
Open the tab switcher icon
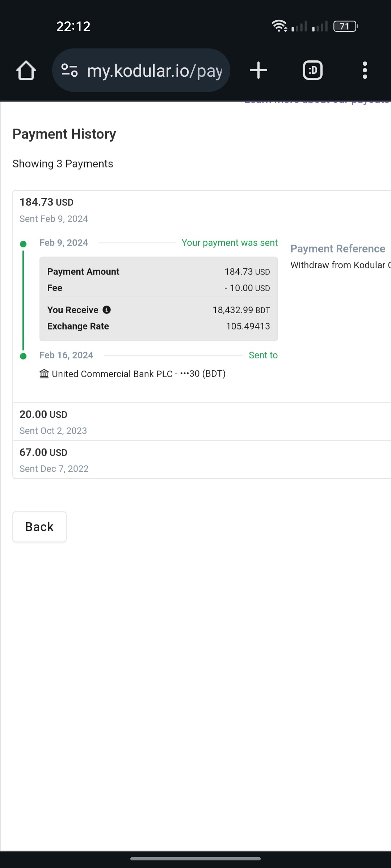(312, 70)
